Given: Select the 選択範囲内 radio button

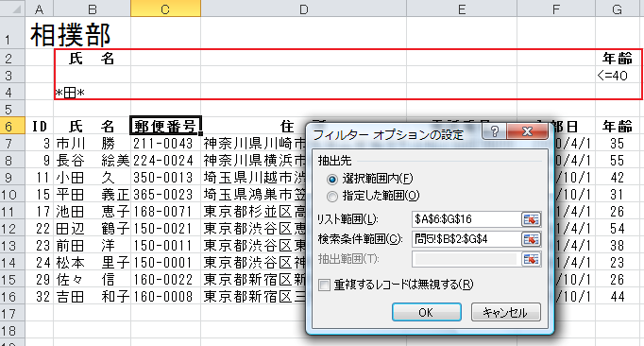Looking at the screenshot, I should point(332,180).
